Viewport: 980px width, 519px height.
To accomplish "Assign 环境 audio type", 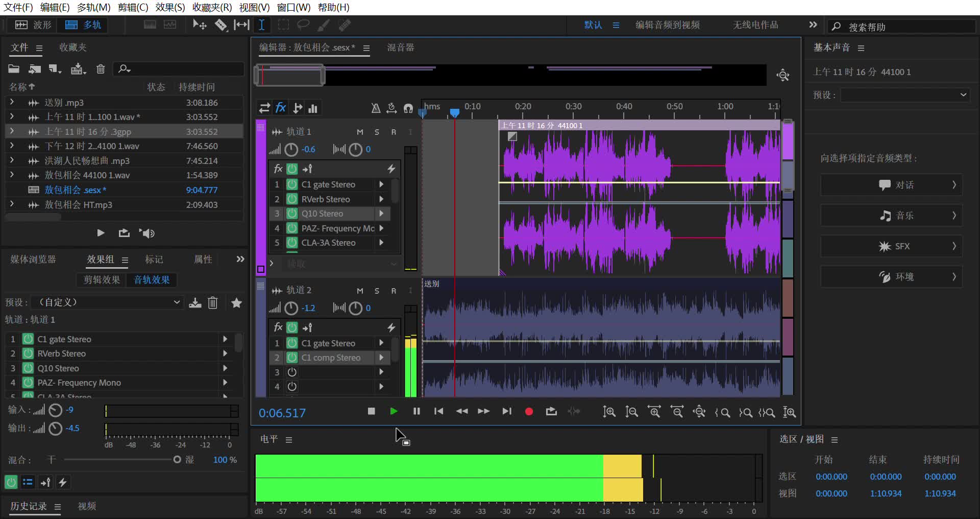I will pyautogui.click(x=891, y=277).
